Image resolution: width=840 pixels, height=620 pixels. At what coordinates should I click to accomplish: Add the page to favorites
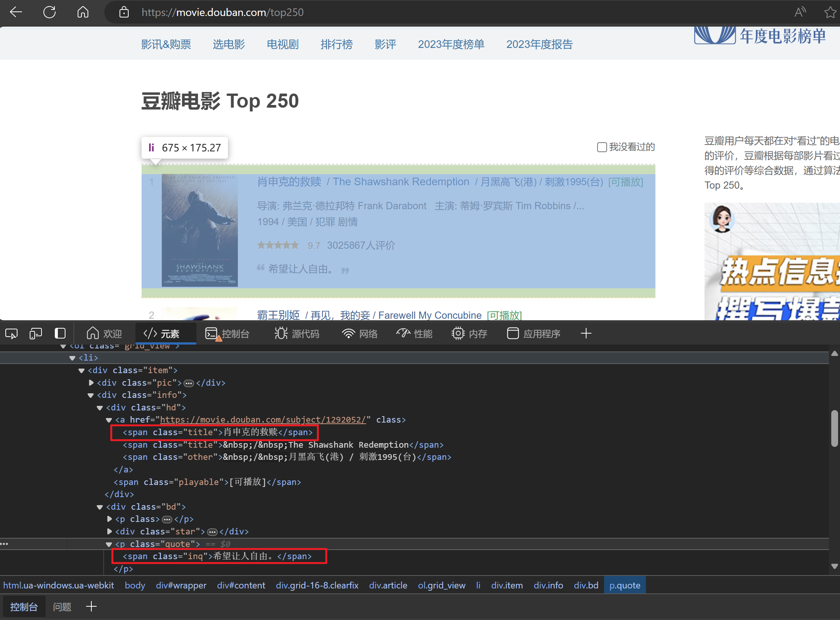(830, 12)
